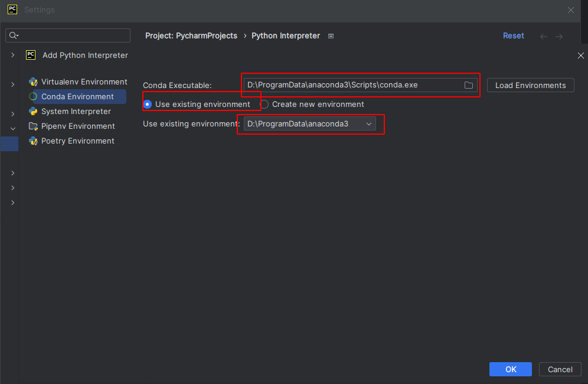This screenshot has width=588, height=384.
Task: Expand the topmost collapsed settings category
Action: tap(12, 54)
